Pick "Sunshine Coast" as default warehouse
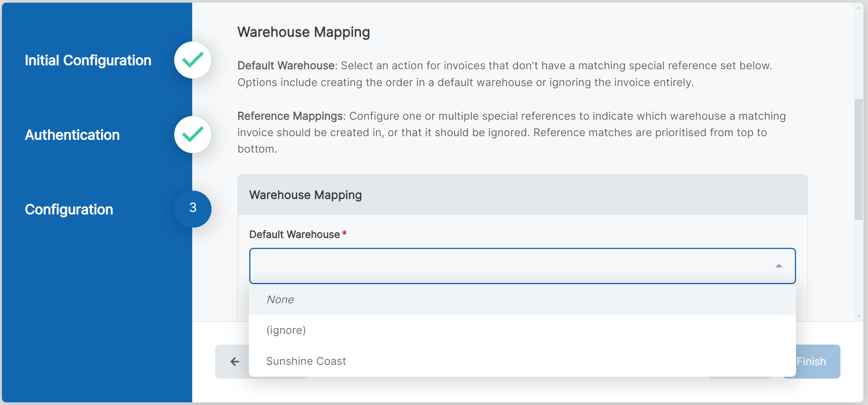This screenshot has height=405, width=868. 306,361
